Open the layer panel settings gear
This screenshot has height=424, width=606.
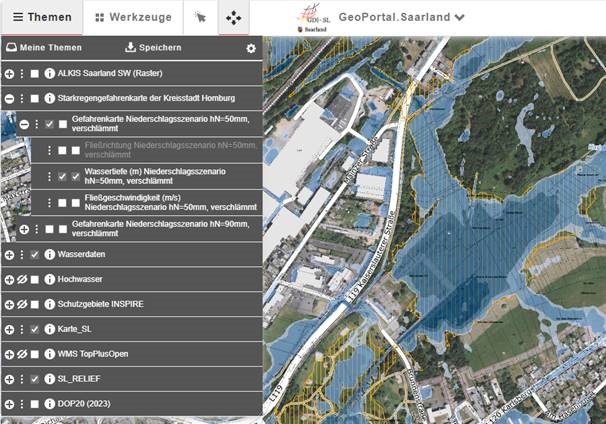pos(251,48)
